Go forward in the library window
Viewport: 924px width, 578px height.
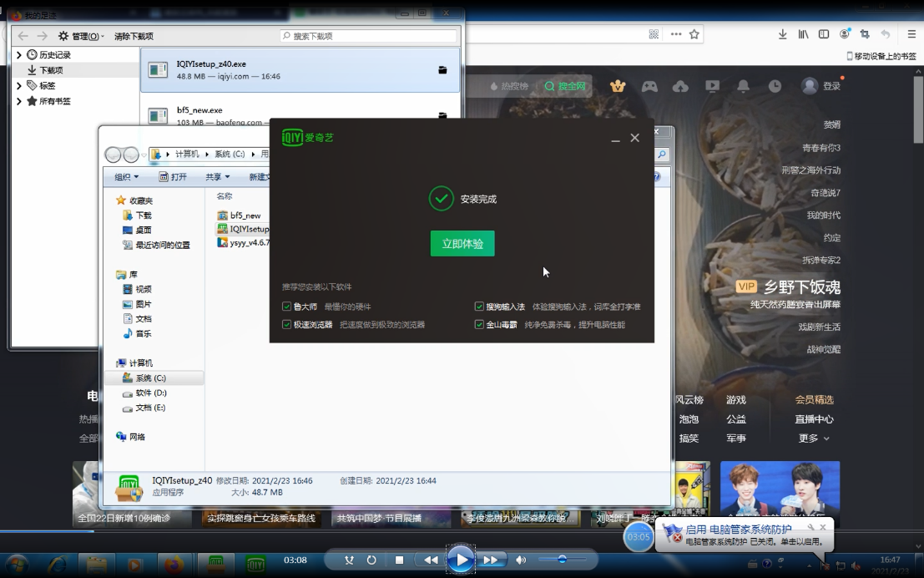(x=42, y=36)
